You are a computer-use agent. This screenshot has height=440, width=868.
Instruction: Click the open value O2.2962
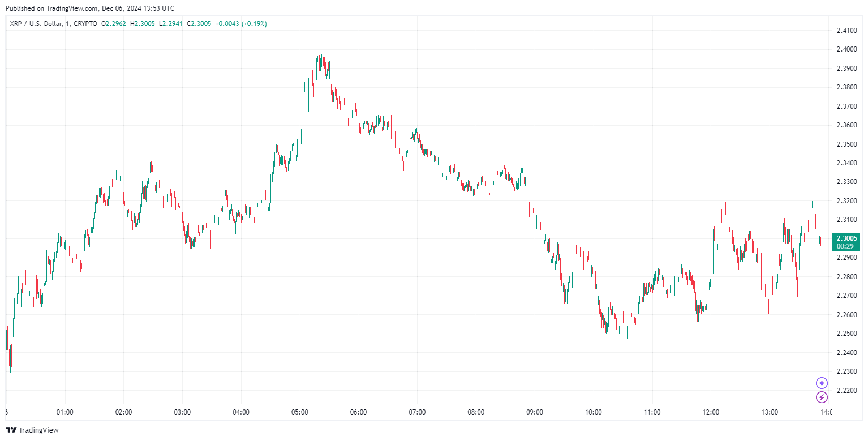point(114,24)
